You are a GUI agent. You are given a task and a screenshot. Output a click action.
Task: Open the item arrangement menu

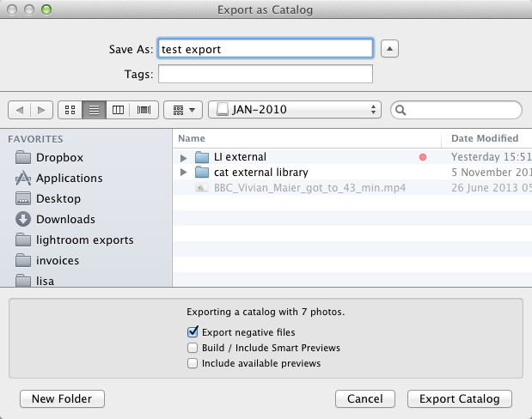[x=183, y=110]
